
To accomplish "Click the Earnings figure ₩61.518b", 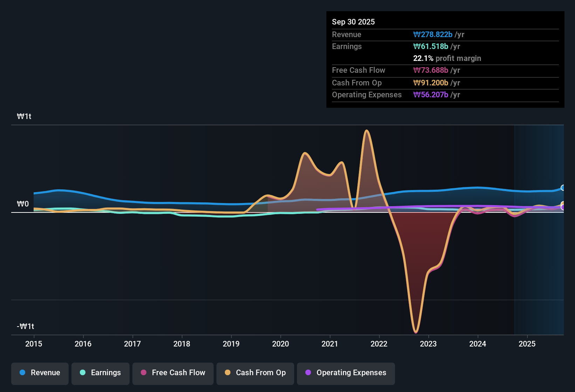I will pyautogui.click(x=431, y=46).
